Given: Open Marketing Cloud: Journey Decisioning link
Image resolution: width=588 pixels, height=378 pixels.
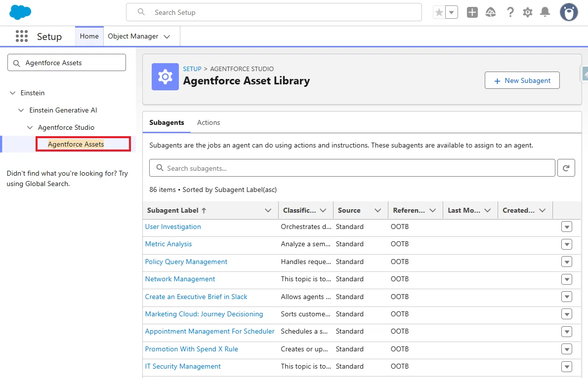Looking at the screenshot, I should coord(204,314).
